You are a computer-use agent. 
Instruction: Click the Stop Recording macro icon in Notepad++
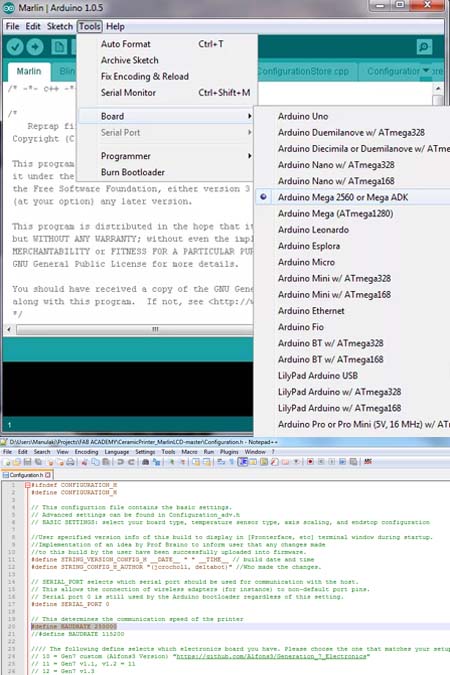(x=321, y=462)
